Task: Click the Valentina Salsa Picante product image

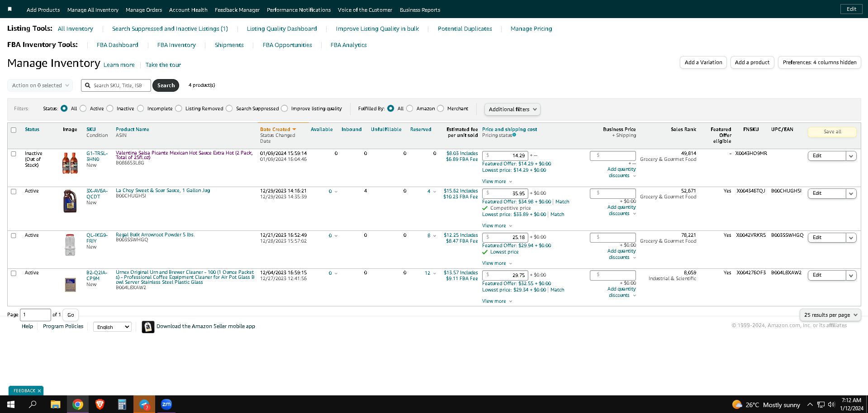Action: click(x=70, y=163)
